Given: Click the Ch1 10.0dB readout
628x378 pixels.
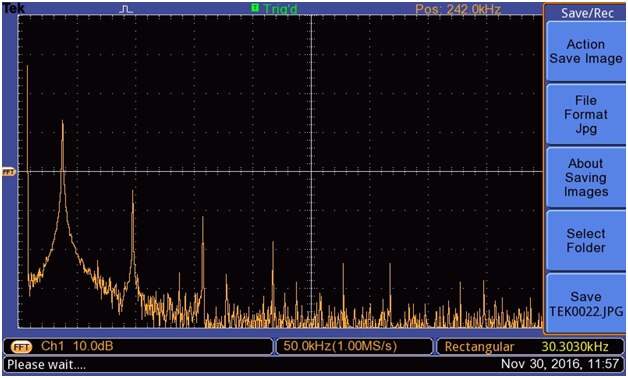Looking at the screenshot, I should tap(77, 346).
